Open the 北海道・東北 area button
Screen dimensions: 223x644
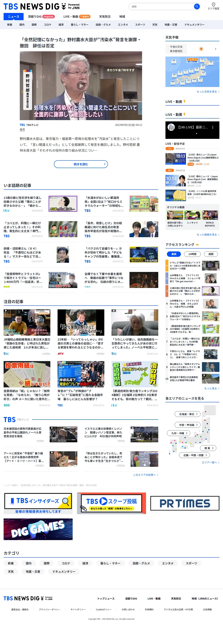(x=188, y=414)
